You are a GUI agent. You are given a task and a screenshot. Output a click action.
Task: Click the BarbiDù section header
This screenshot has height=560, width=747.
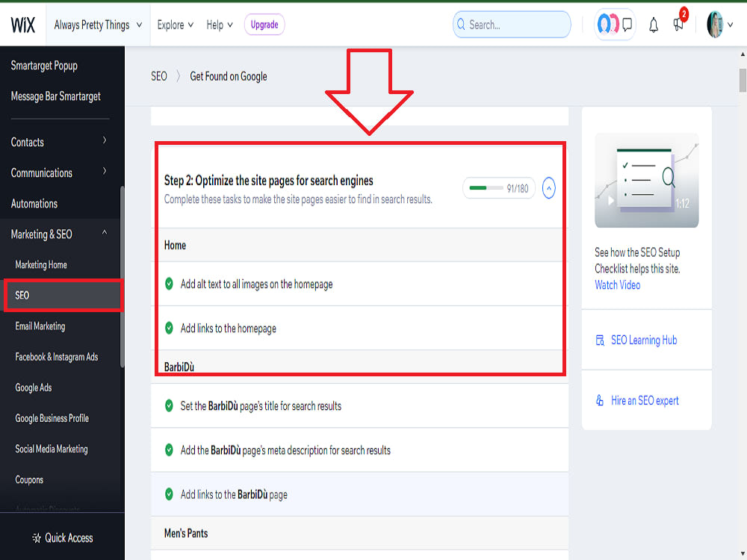[x=360, y=367]
